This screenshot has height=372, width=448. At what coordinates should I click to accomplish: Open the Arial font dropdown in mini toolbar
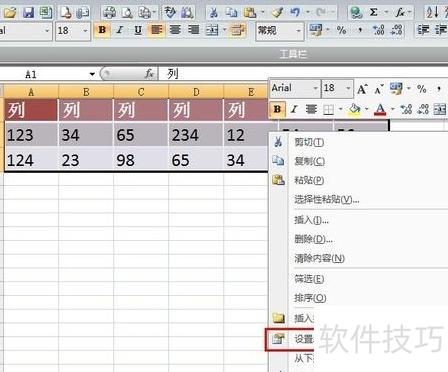315,88
